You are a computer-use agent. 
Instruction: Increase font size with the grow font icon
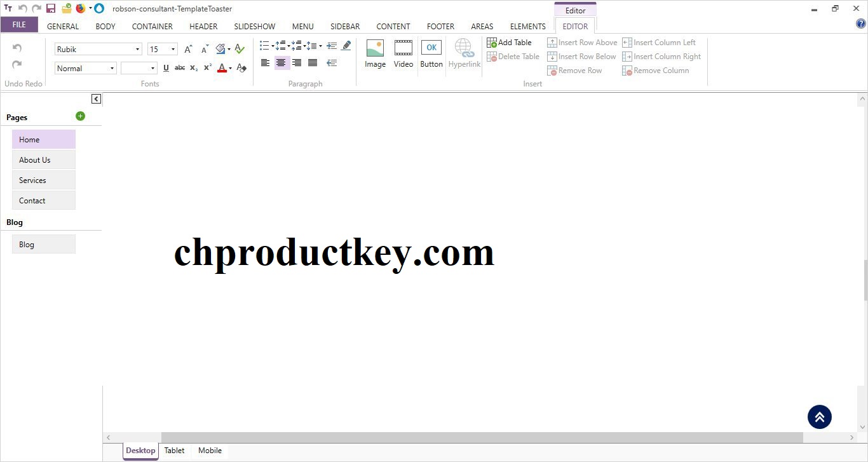click(188, 49)
